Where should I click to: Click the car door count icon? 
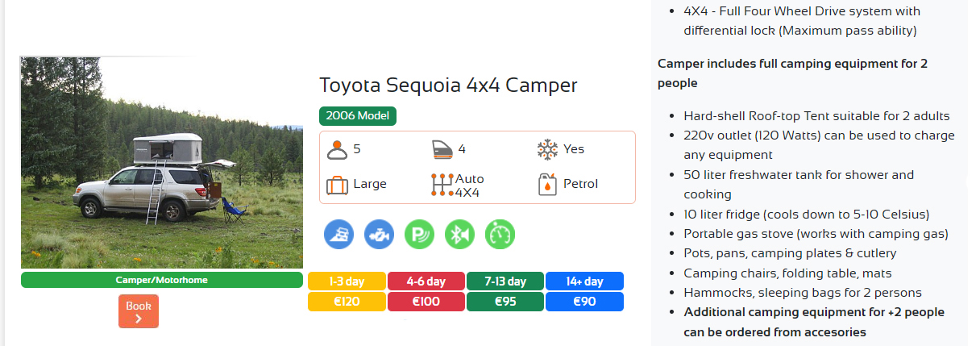point(442,150)
